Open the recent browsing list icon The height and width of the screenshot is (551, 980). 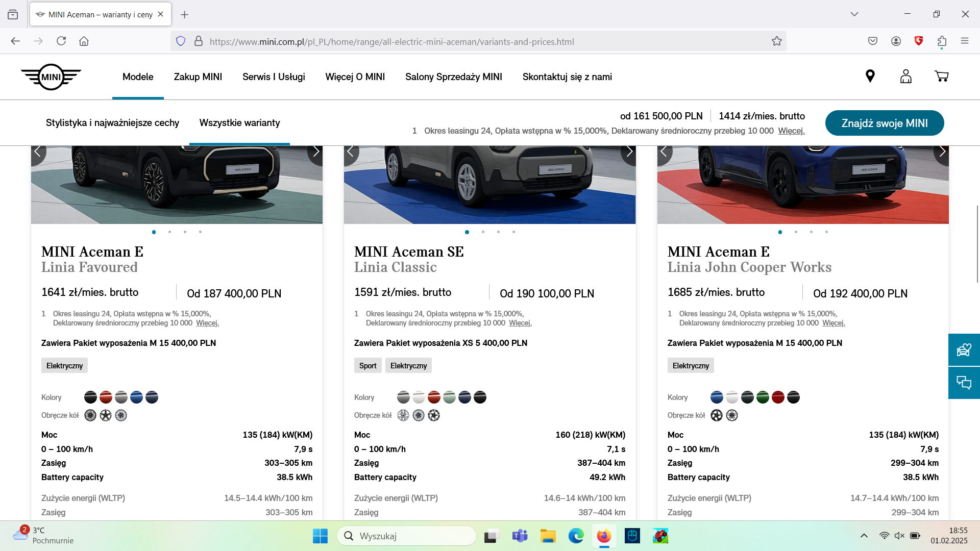(x=13, y=15)
